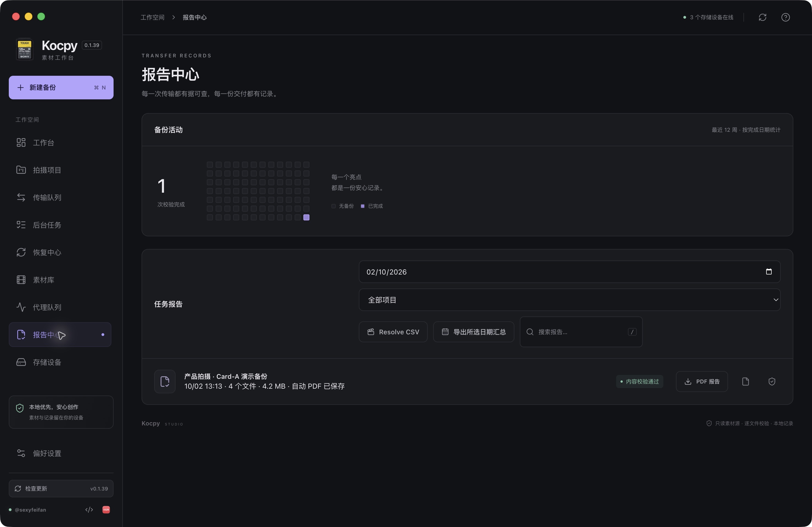Click the 工作空间 breadcrumb
812x527 pixels.
click(x=153, y=17)
